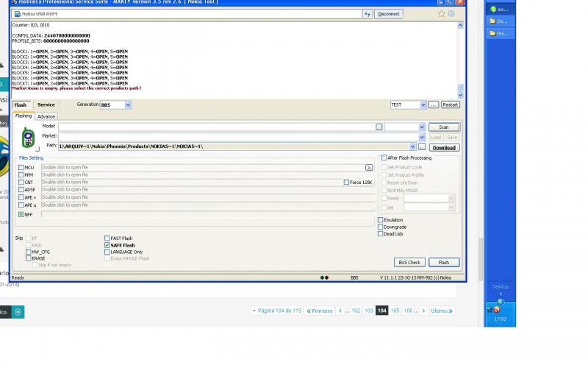Check Skip ERASE checkbox
Image resolution: width=588 pixels, height=368 pixels.
pyautogui.click(x=29, y=258)
